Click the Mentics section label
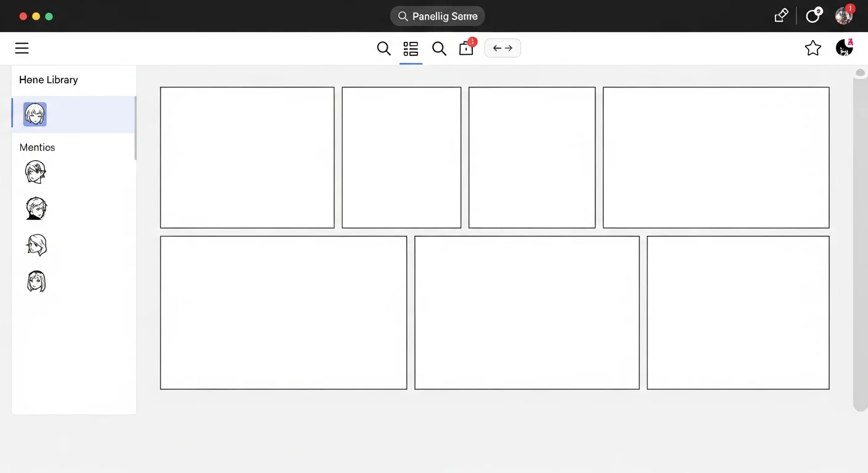The height and width of the screenshot is (473, 868). [37, 147]
